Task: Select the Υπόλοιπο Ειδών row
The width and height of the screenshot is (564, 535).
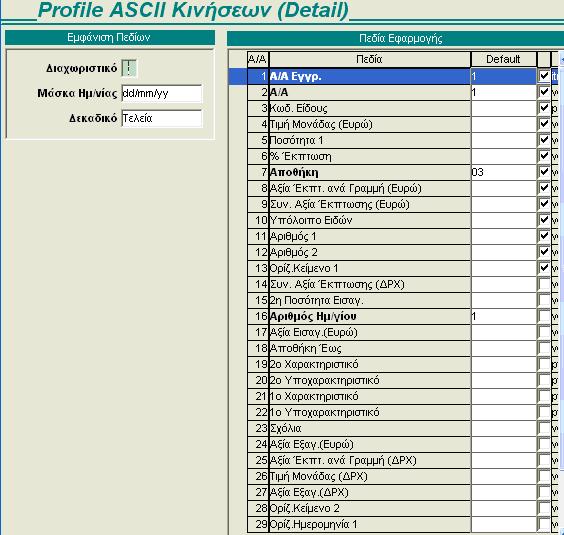Action: (370, 220)
